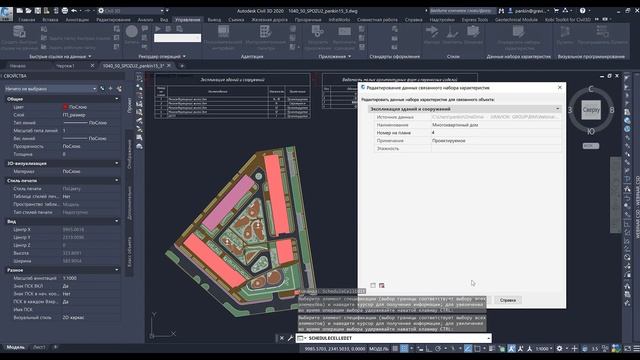
Task: Click the New drawing icon in quick access
Action: (x=20, y=11)
